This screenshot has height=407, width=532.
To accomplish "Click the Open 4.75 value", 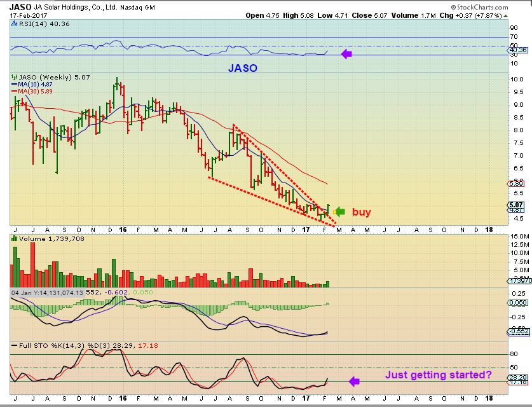I will tap(263, 15).
